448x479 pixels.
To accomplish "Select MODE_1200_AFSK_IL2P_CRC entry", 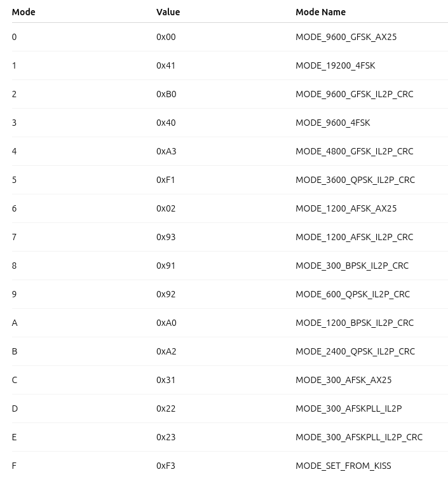I will point(354,237).
